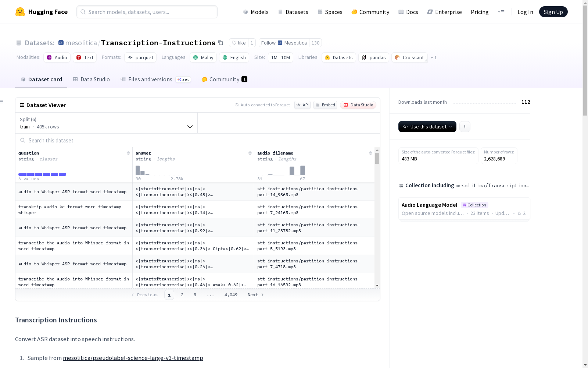Click the Transcription-Instructions dataset title
Screen dimensions: 588x368
(x=158, y=43)
